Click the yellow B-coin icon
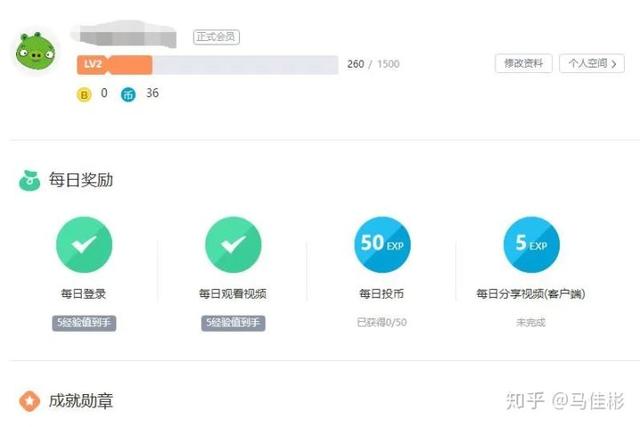Screen dimensions: 640x427 tap(84, 94)
